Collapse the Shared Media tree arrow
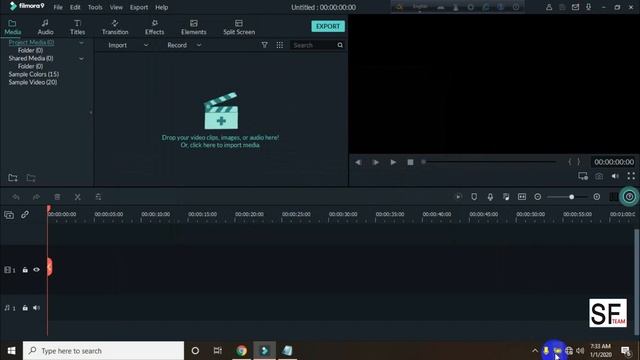 click(81, 59)
